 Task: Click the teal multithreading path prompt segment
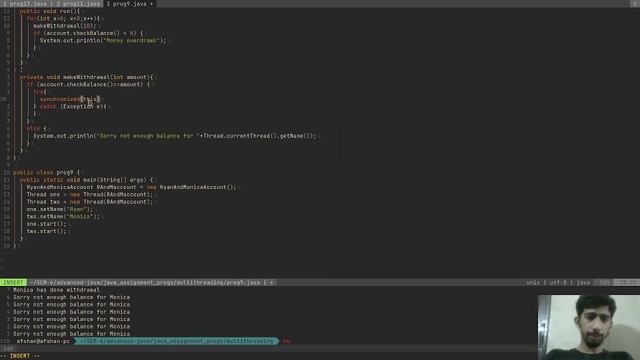176,341
